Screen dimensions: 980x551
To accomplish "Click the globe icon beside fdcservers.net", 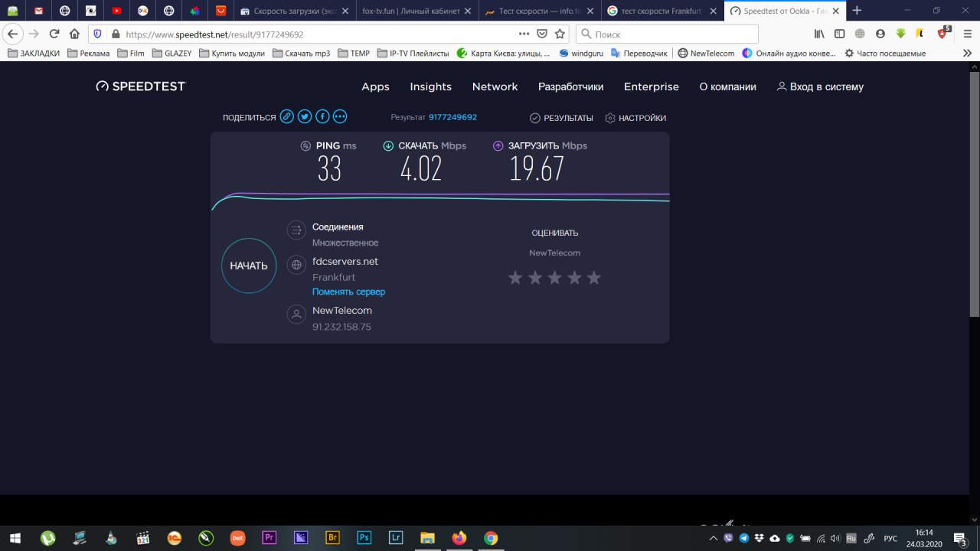I will click(296, 265).
